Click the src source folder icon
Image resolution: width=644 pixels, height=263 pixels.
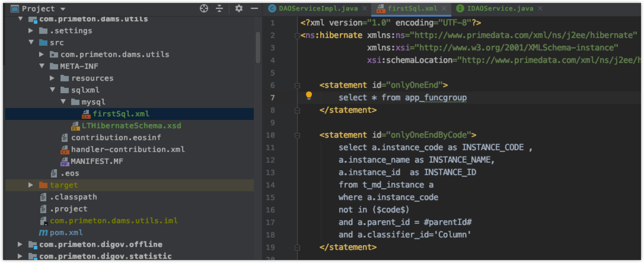[43, 42]
